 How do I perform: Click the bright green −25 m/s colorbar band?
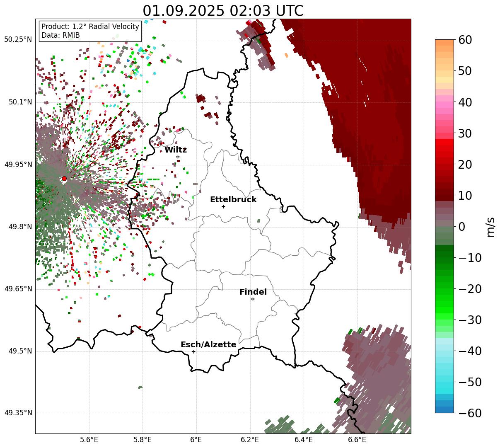click(x=444, y=304)
